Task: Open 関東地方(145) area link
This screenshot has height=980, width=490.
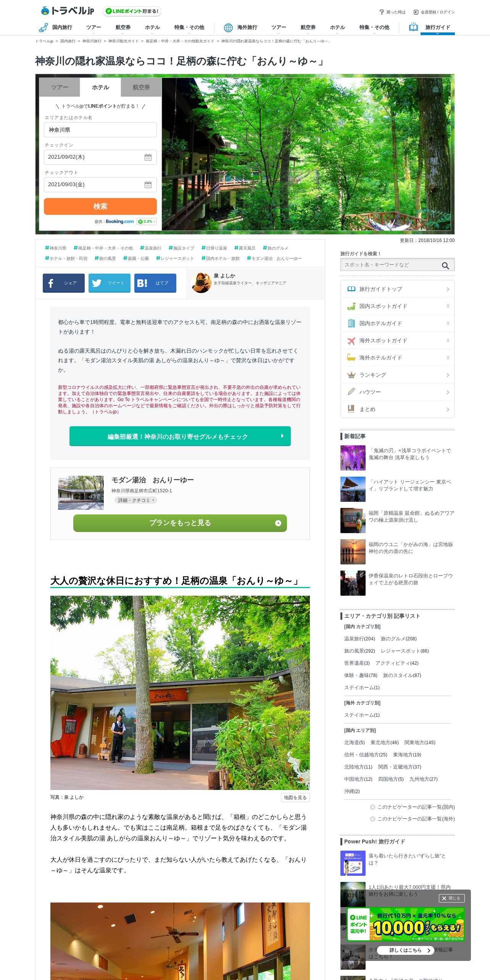Action: tap(420, 743)
